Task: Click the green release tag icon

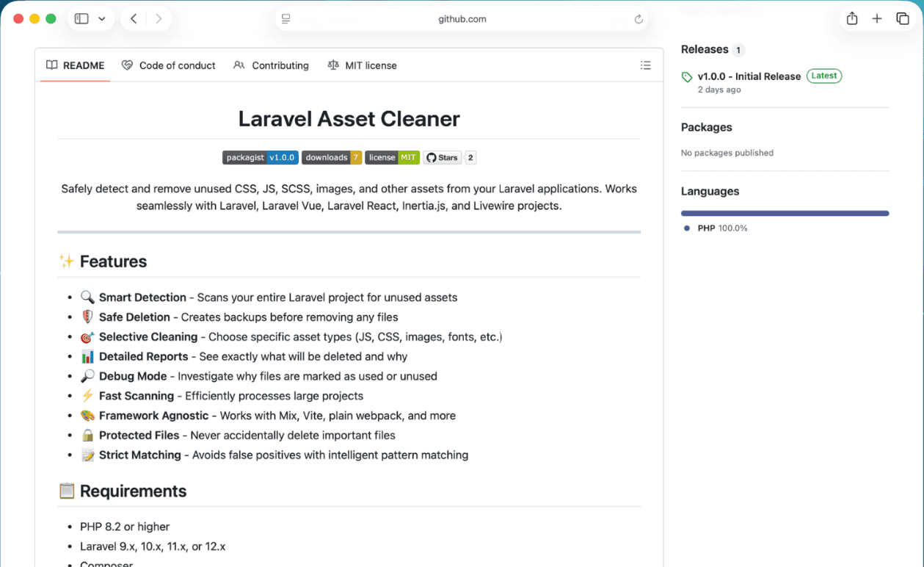Action: pyautogui.click(x=686, y=76)
